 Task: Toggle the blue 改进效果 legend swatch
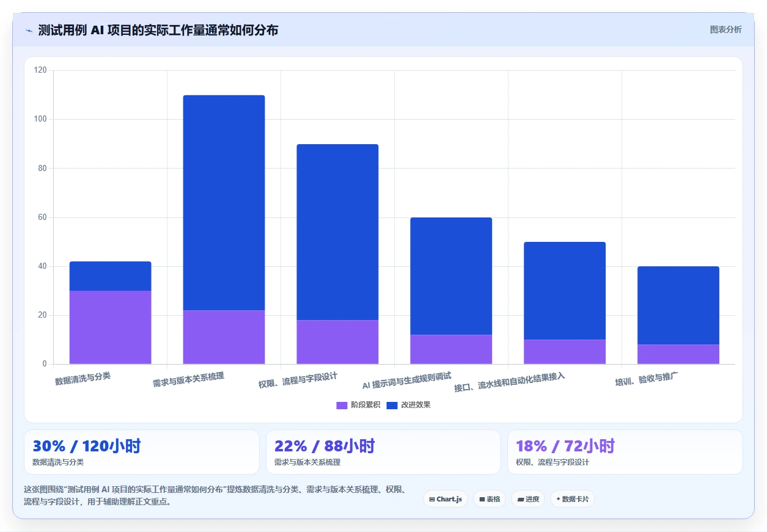pyautogui.click(x=392, y=405)
